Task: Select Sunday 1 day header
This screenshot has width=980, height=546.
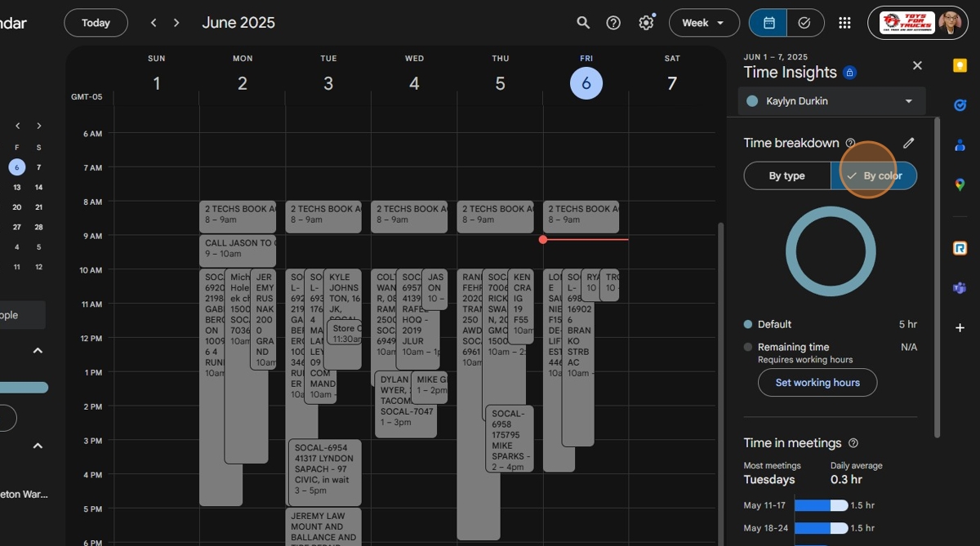Action: 157,83
